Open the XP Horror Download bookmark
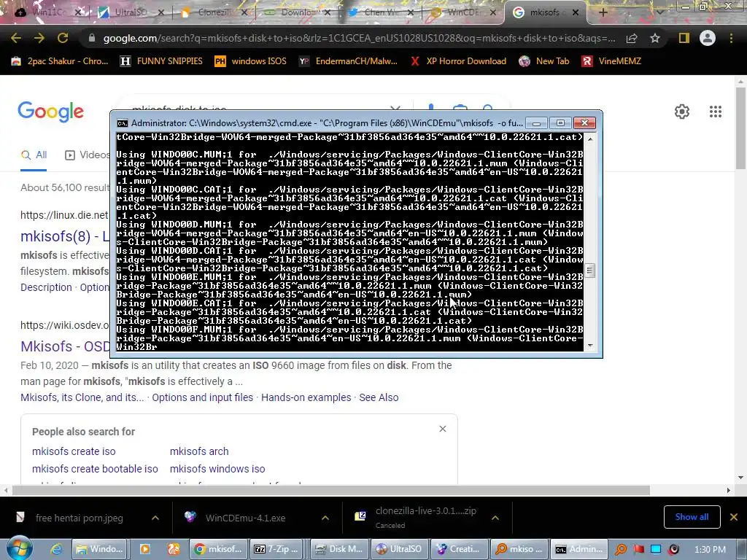 tap(458, 61)
